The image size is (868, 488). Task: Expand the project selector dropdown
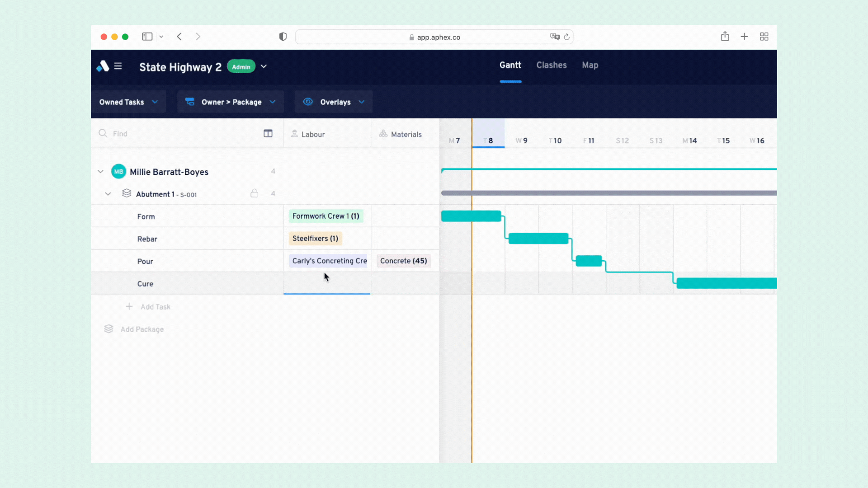pyautogui.click(x=263, y=67)
